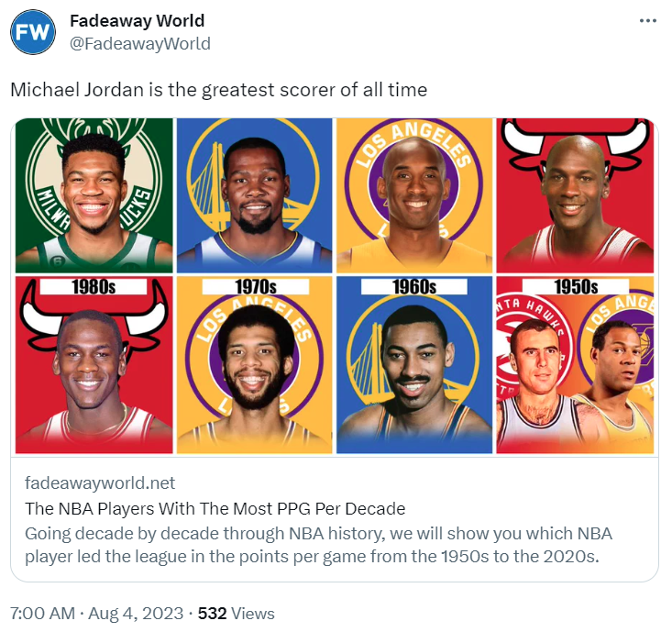Click the link card description text
The image size is (672, 632).
point(317,545)
